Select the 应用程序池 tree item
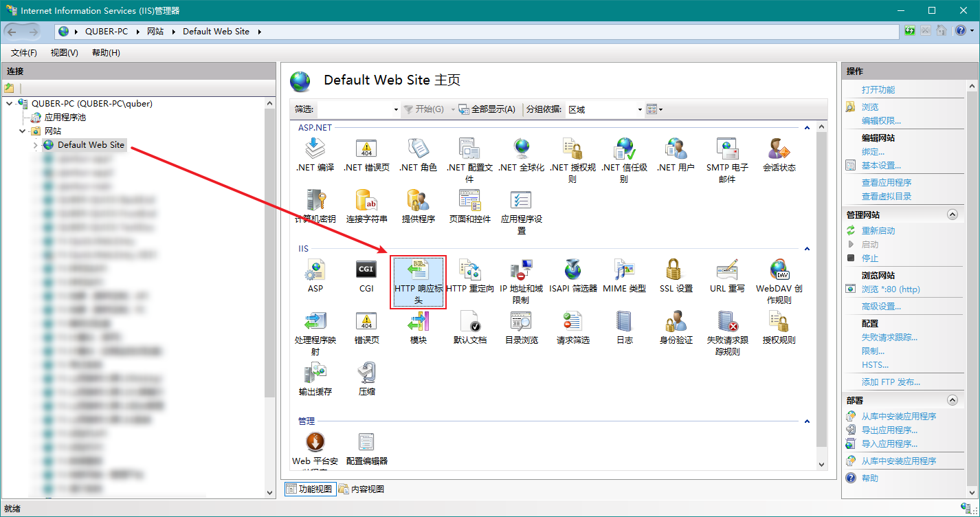Image resolution: width=980 pixels, height=517 pixels. pos(65,118)
